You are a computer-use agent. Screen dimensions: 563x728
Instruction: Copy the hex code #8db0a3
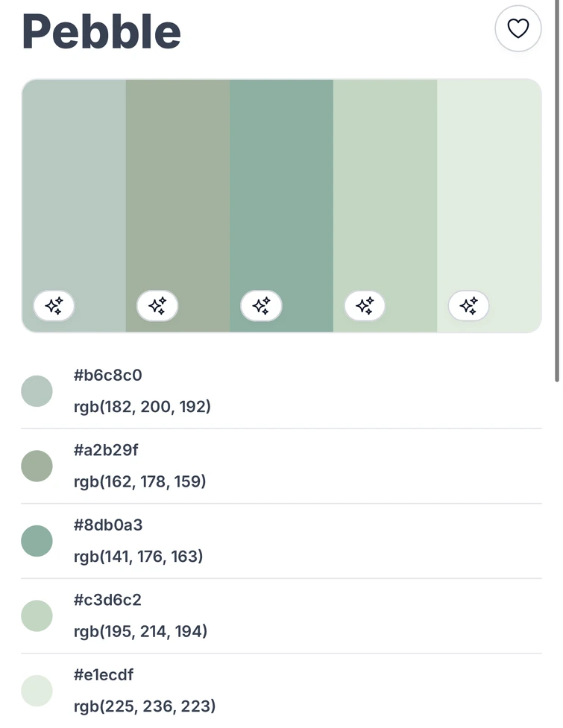pos(107,525)
